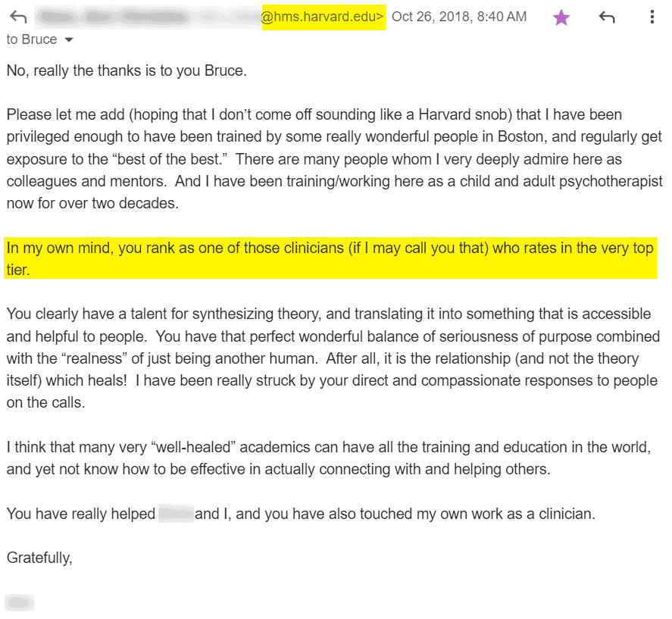The width and height of the screenshot is (672, 619).
Task: Open show details via the recipient dropdown arrow
Action: click(x=67, y=39)
